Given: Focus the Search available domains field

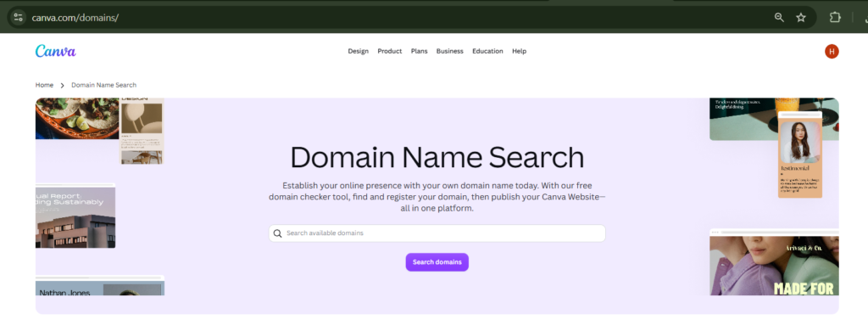Looking at the screenshot, I should pos(437,233).
